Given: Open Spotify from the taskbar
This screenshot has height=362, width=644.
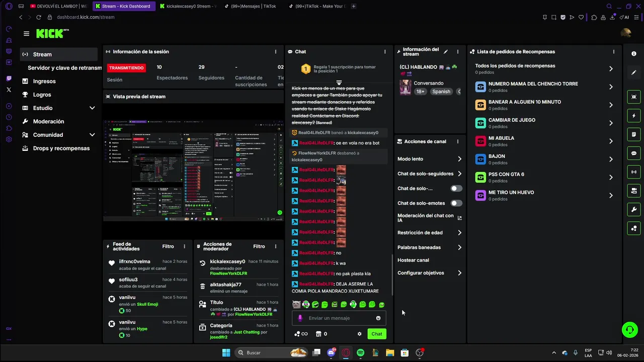Looking at the screenshot, I should pos(361,353).
